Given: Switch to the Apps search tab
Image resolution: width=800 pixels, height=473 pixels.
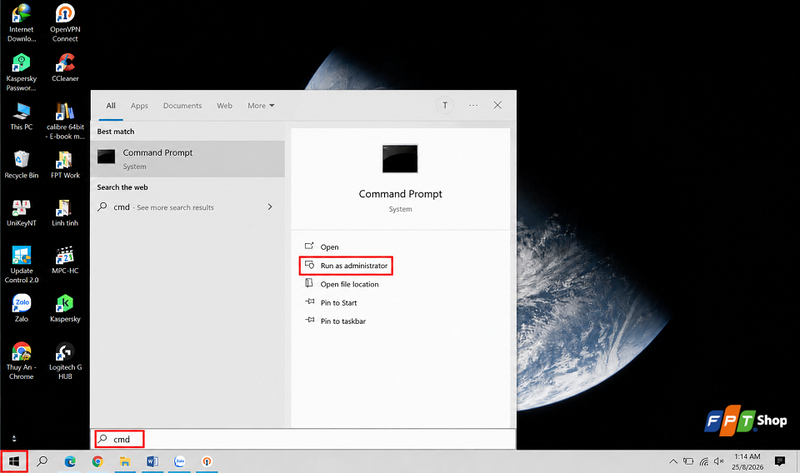Looking at the screenshot, I should tap(139, 106).
